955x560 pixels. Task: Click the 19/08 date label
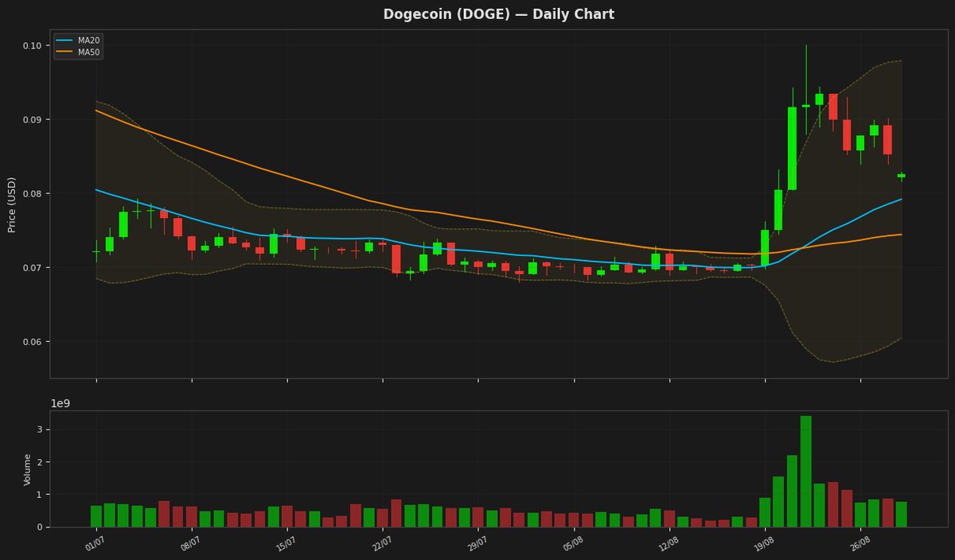pos(762,543)
